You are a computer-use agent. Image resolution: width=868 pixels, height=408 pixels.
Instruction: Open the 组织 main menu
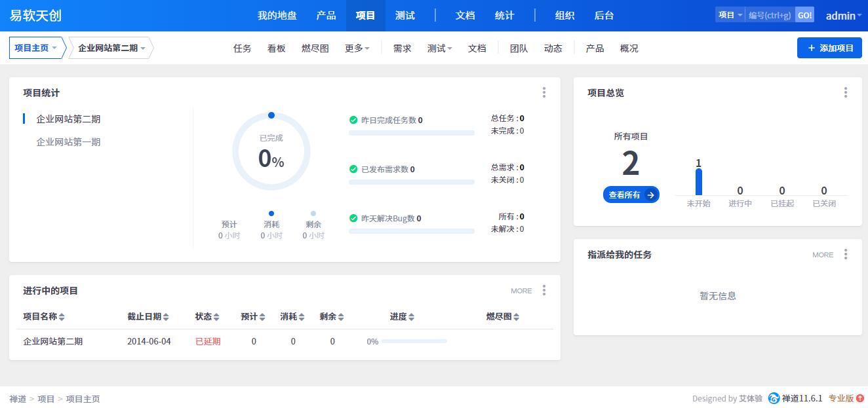[565, 16]
